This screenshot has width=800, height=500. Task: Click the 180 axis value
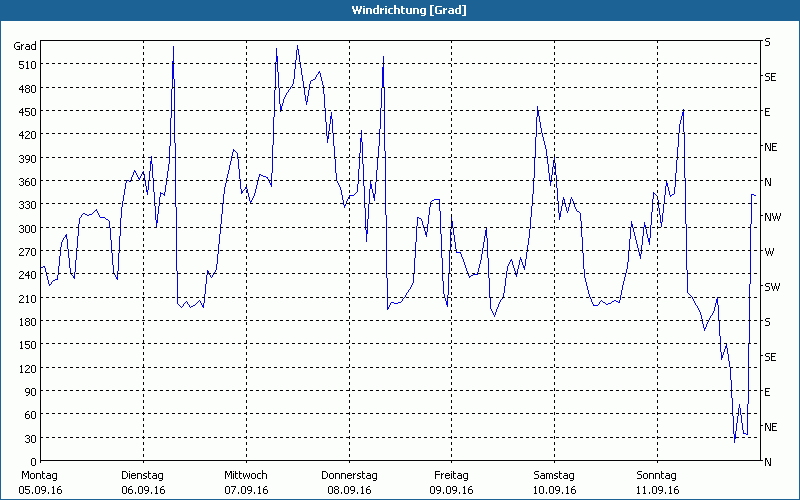point(28,321)
